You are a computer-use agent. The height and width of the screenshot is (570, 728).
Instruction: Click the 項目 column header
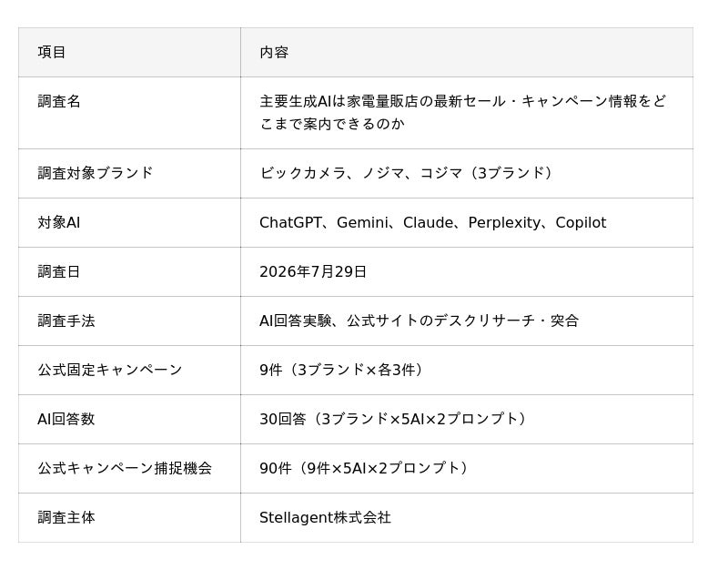coord(52,52)
